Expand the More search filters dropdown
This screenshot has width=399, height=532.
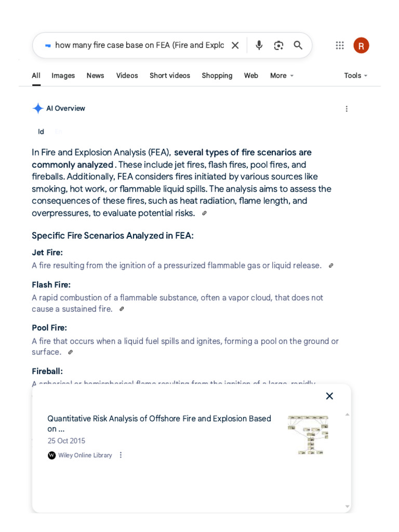[x=282, y=76]
